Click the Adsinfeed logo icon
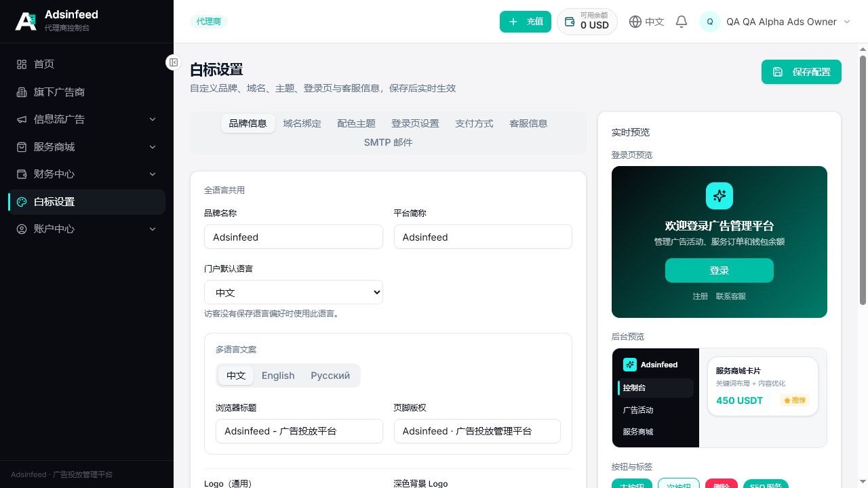Viewport: 868px width, 488px height. pyautogui.click(x=26, y=21)
